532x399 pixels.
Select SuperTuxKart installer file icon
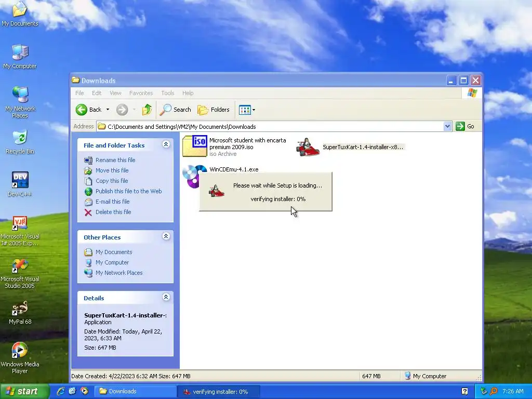pyautogui.click(x=308, y=147)
